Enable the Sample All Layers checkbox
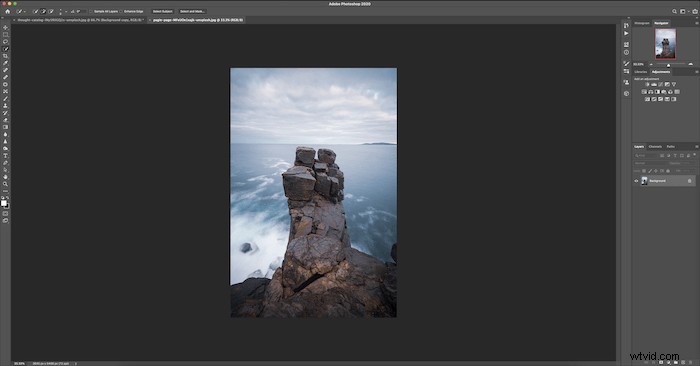Screen dimensions: 700x366 pos(91,11)
